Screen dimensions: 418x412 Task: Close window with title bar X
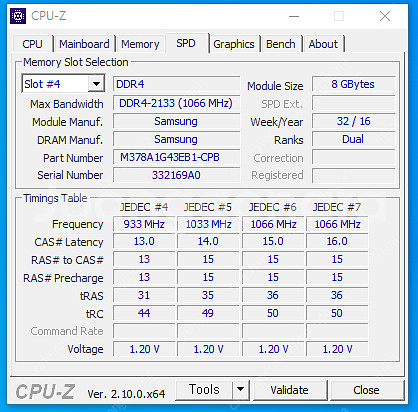tap(385, 16)
